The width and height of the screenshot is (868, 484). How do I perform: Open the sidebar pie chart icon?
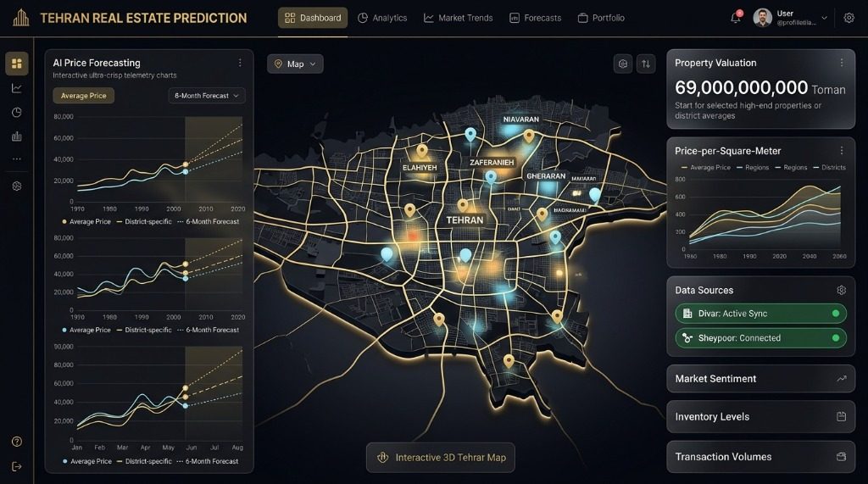pyautogui.click(x=17, y=113)
